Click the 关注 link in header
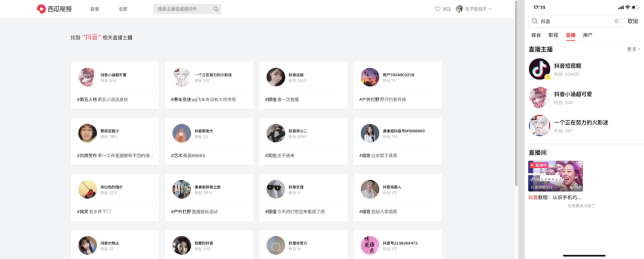The image size is (644, 259). pos(447,9)
